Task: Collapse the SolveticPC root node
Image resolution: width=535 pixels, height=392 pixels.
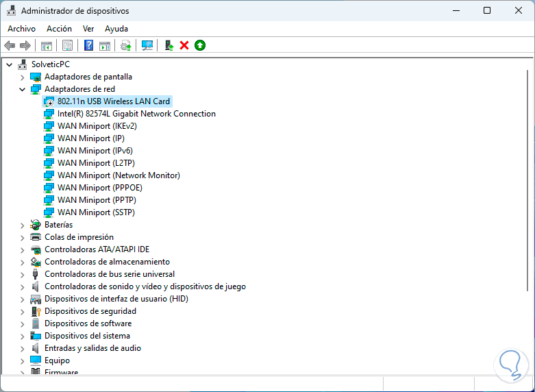Action: pyautogui.click(x=9, y=64)
